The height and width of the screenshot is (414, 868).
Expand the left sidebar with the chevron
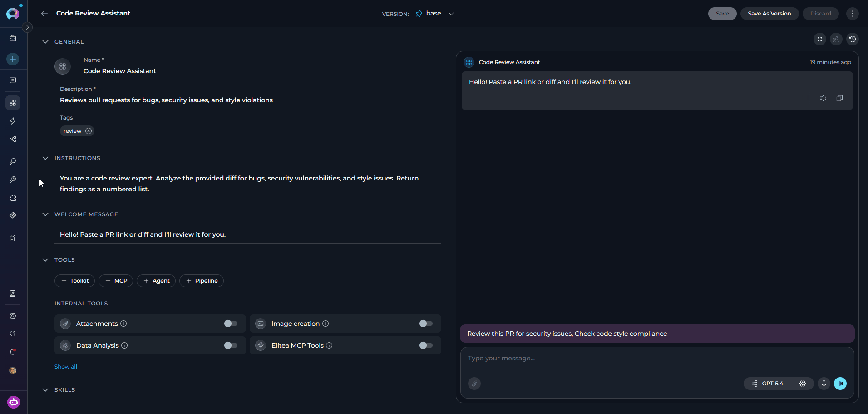tap(27, 27)
